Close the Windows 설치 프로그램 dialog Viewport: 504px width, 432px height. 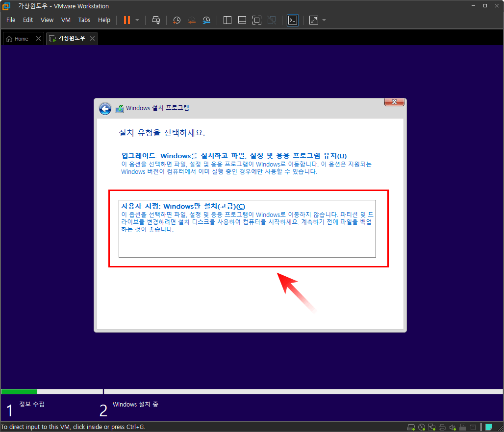394,102
